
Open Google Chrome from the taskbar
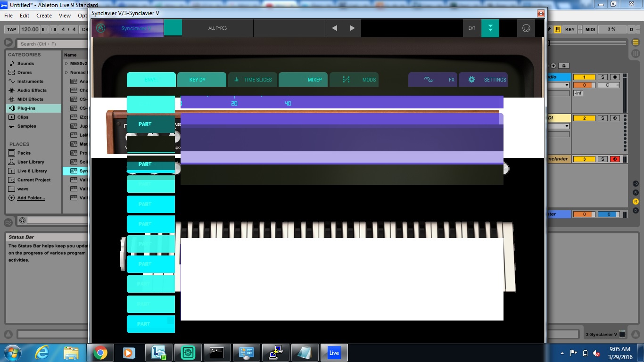(99, 353)
